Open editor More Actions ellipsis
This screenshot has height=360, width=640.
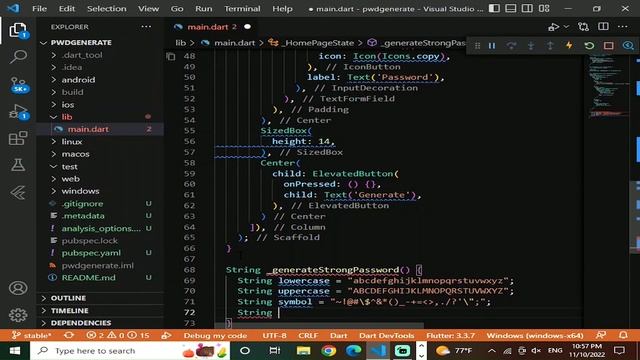coord(622,27)
